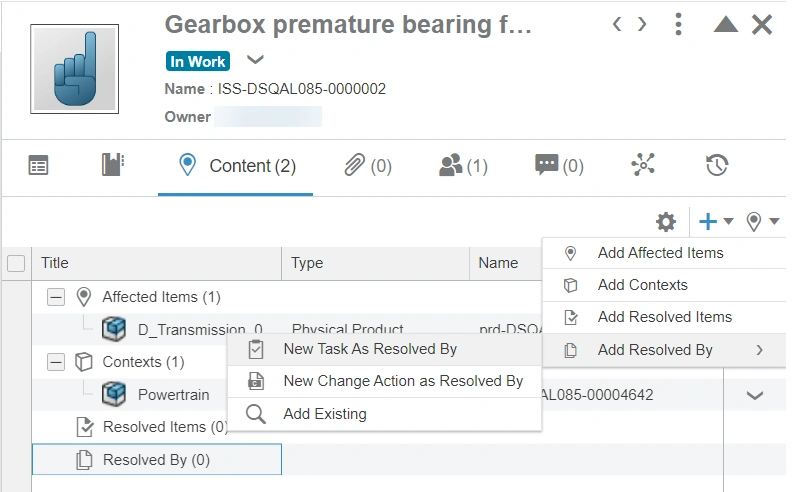Open the book/documents tab icon

(x=113, y=166)
